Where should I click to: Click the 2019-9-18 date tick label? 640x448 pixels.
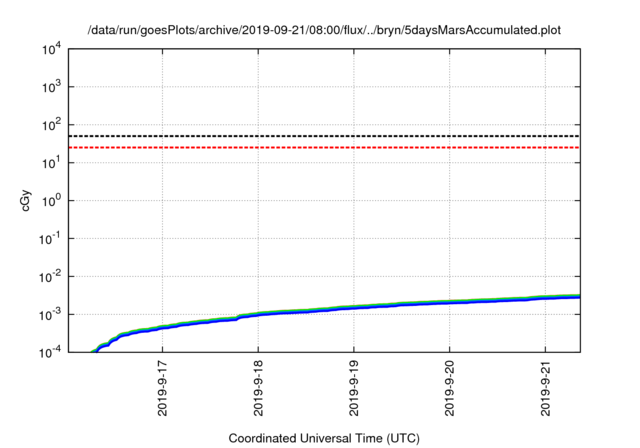pyautogui.click(x=258, y=388)
